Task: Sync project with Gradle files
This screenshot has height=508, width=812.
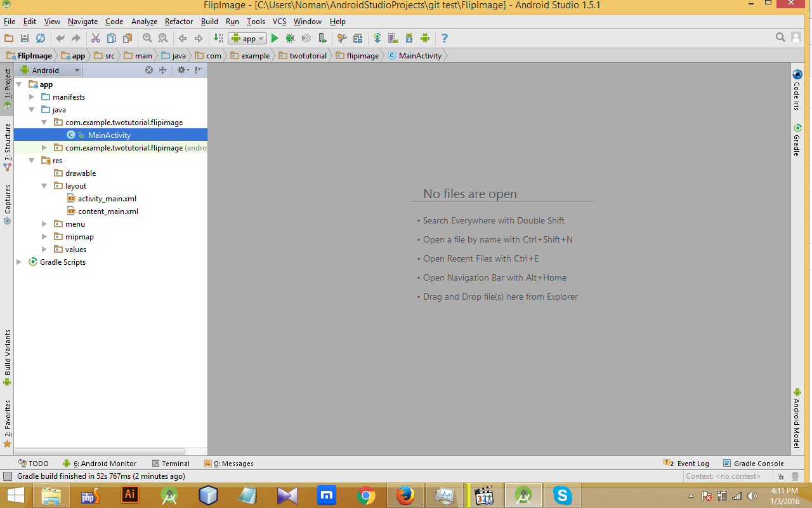Action: click(x=377, y=38)
